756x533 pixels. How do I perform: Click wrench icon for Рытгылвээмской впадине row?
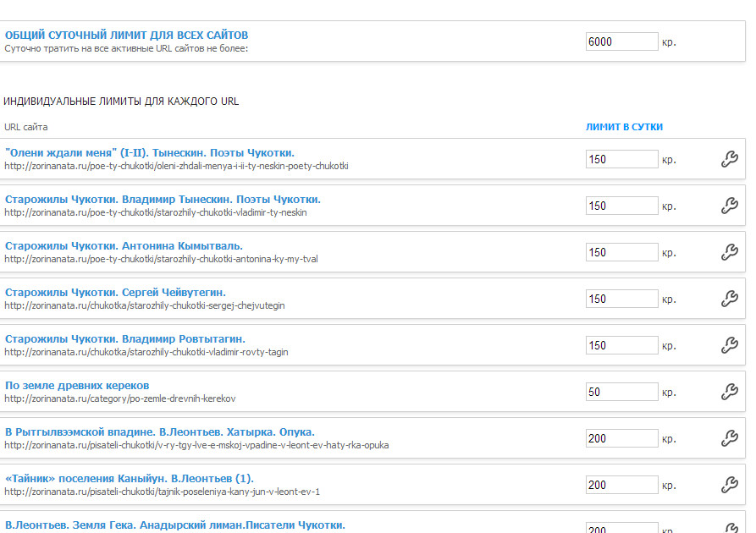(x=730, y=438)
